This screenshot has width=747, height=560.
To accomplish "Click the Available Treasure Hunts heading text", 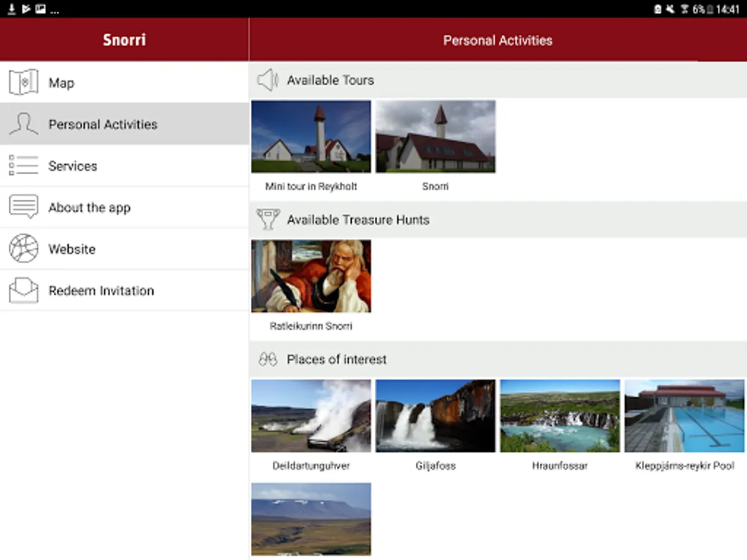I will (358, 220).
